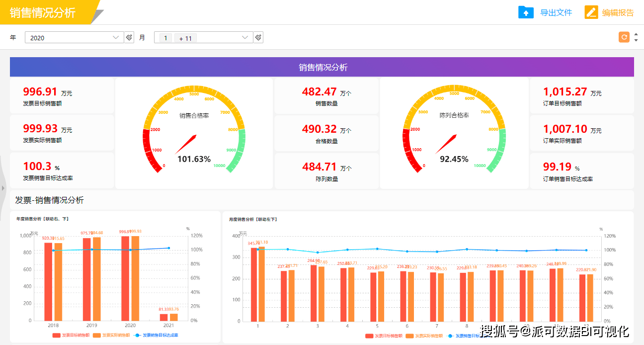Click the edit report pencil icon
This screenshot has height=345, width=644.
[591, 12]
